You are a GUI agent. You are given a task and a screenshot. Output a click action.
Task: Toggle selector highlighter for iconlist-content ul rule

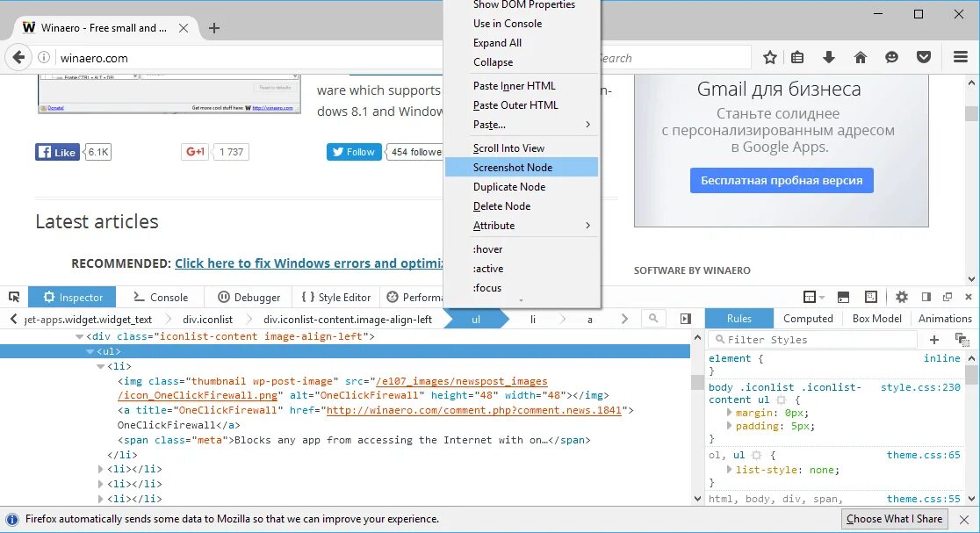pos(782,400)
